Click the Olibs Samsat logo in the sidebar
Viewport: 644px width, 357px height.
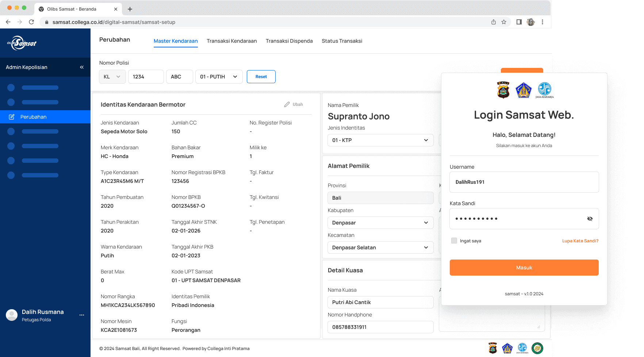(x=23, y=43)
